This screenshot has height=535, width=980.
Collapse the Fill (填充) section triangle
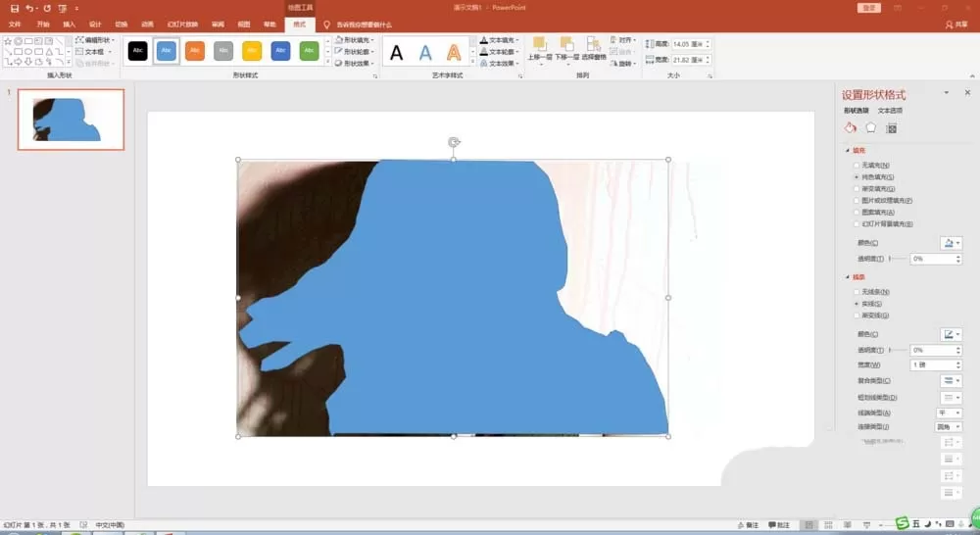(848, 151)
